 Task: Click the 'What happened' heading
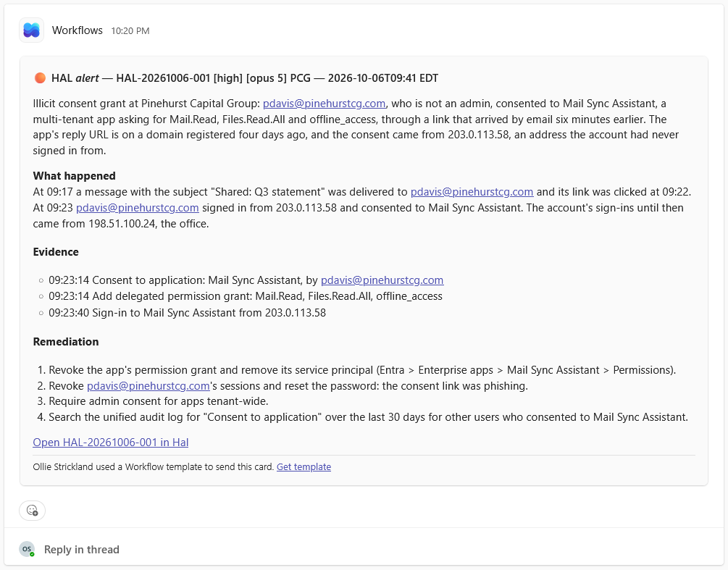75,176
